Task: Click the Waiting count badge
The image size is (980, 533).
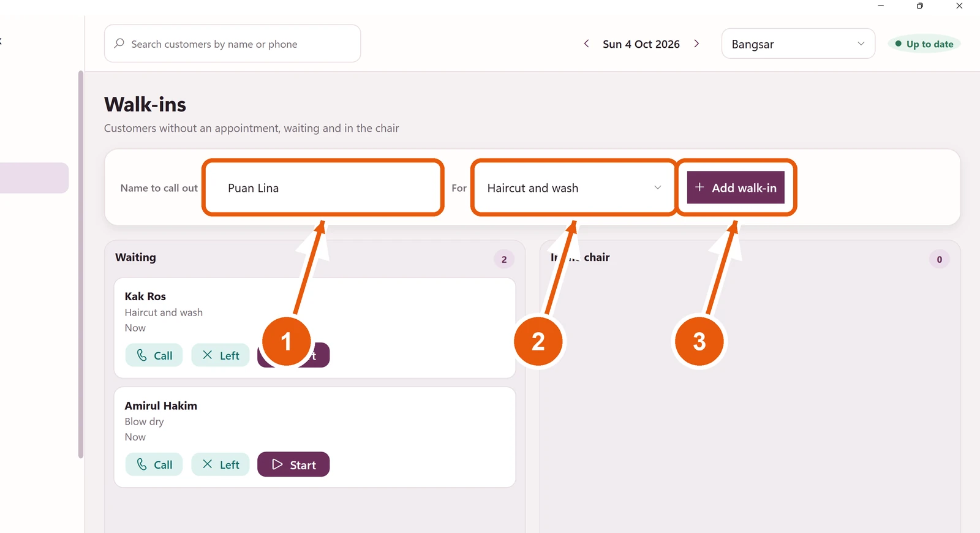Action: 504,259
